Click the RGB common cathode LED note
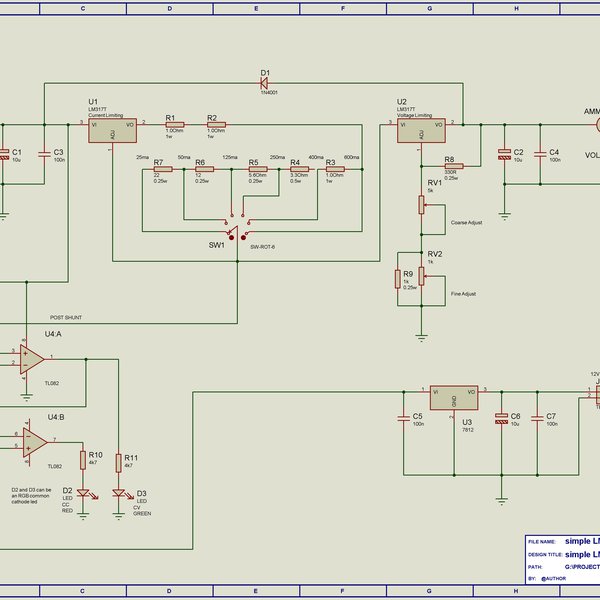Screen dimensions: 600x600 pyautogui.click(x=31, y=496)
